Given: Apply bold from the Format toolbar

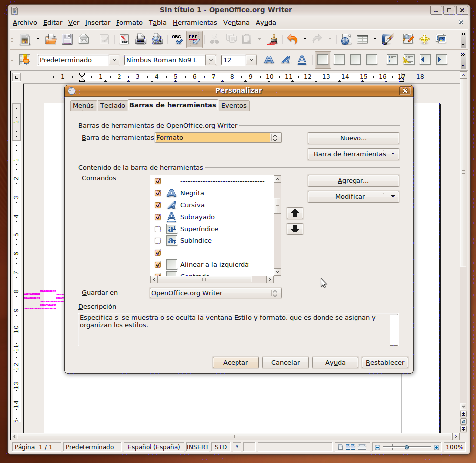Looking at the screenshot, I should 269,60.
